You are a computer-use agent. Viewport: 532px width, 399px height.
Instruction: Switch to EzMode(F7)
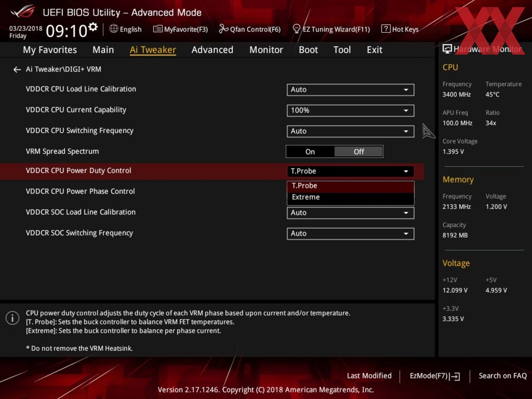pyautogui.click(x=435, y=376)
